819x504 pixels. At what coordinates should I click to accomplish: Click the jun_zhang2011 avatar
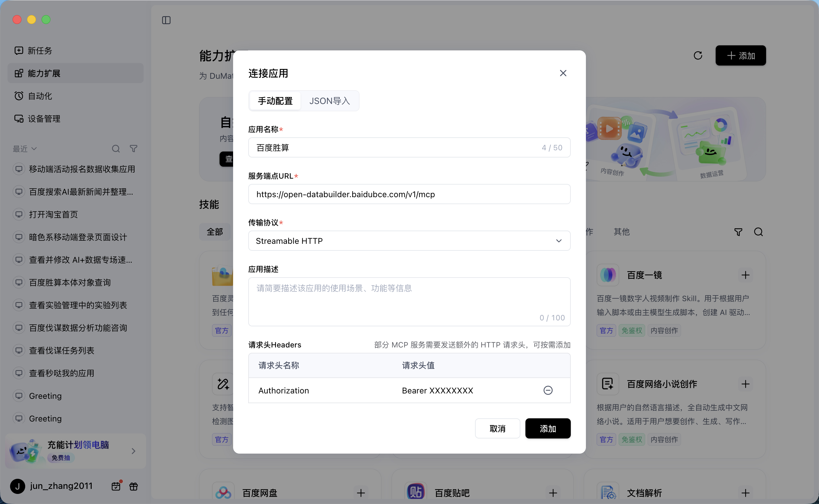[x=18, y=486]
